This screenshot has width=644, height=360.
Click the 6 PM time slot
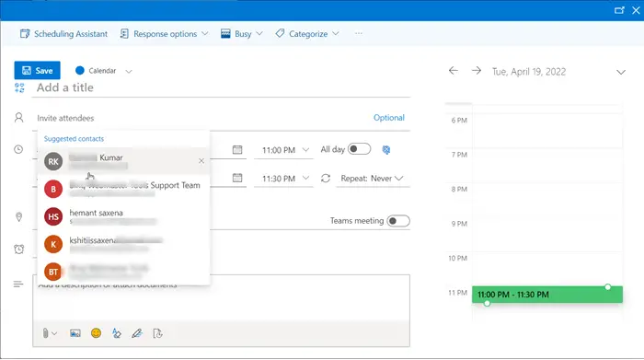(547, 131)
